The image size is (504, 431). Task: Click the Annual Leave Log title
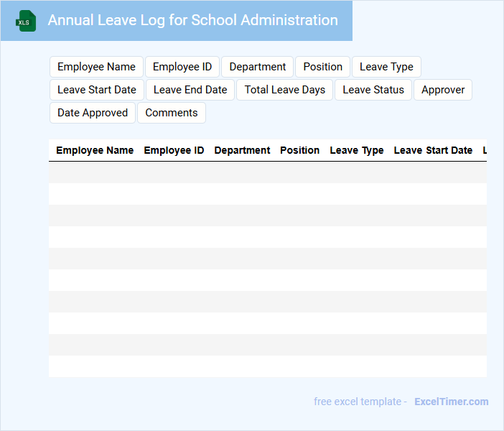(192, 20)
